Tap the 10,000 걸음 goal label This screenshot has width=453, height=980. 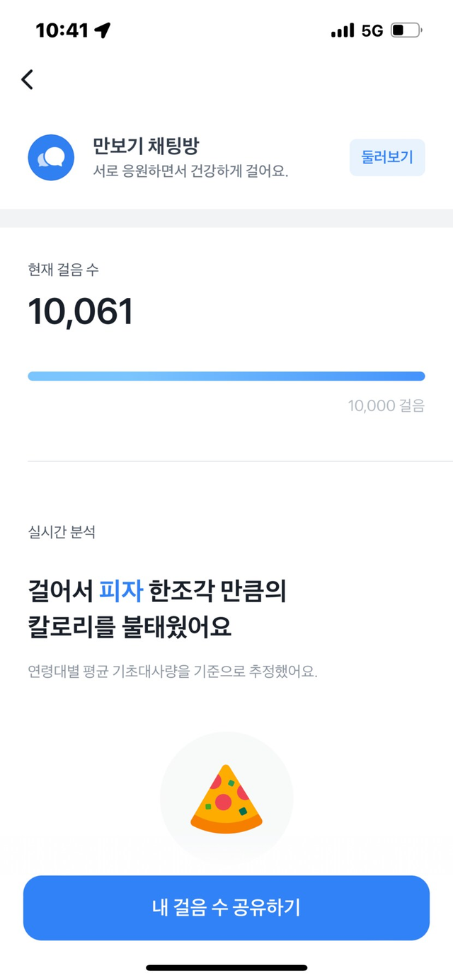pyautogui.click(x=386, y=406)
